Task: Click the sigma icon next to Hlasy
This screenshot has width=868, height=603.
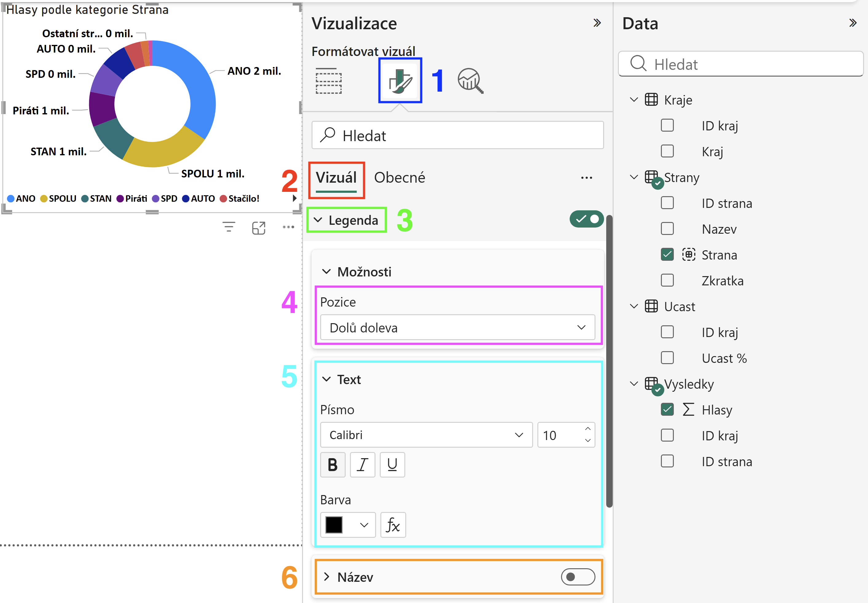Action: click(x=688, y=410)
